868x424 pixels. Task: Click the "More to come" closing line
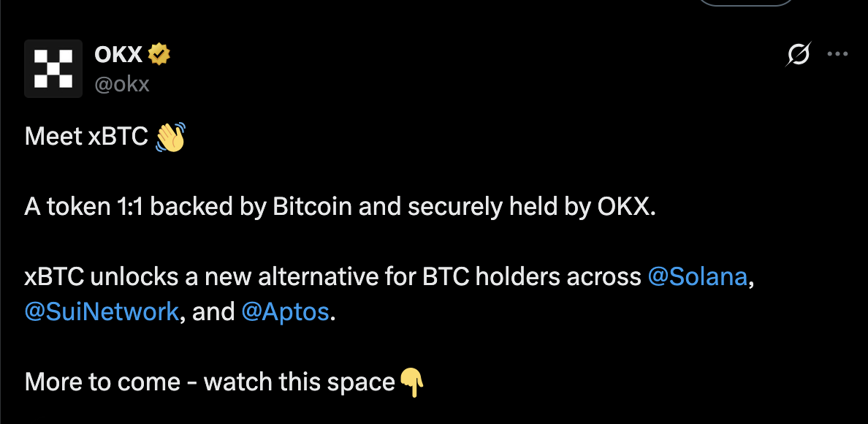point(102,382)
